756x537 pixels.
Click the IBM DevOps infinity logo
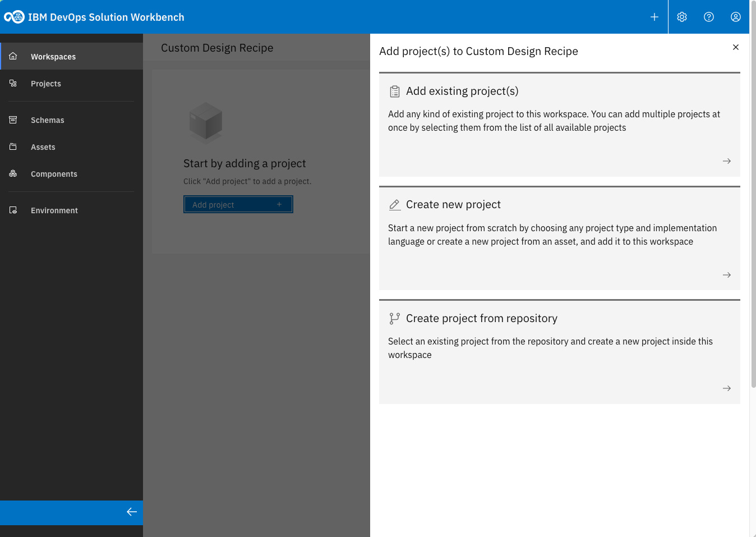pos(14,17)
